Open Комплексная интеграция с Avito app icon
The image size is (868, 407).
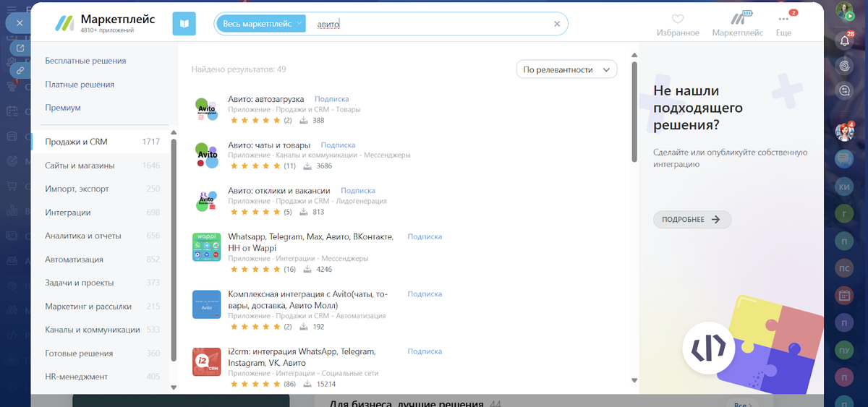(207, 304)
